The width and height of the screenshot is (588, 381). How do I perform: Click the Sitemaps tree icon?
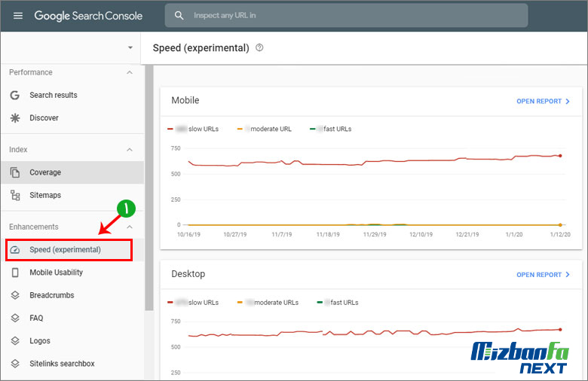pyautogui.click(x=15, y=195)
